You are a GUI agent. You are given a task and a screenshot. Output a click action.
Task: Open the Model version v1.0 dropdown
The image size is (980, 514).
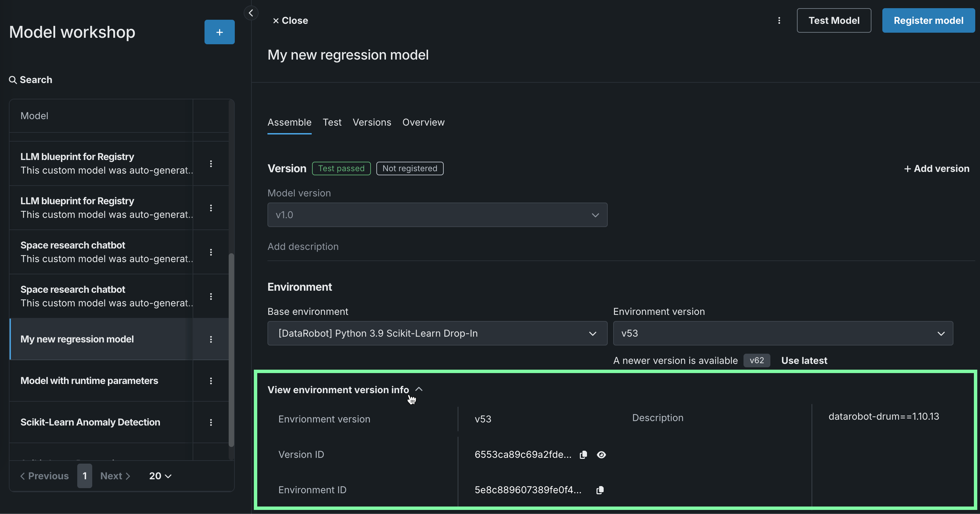(x=437, y=215)
